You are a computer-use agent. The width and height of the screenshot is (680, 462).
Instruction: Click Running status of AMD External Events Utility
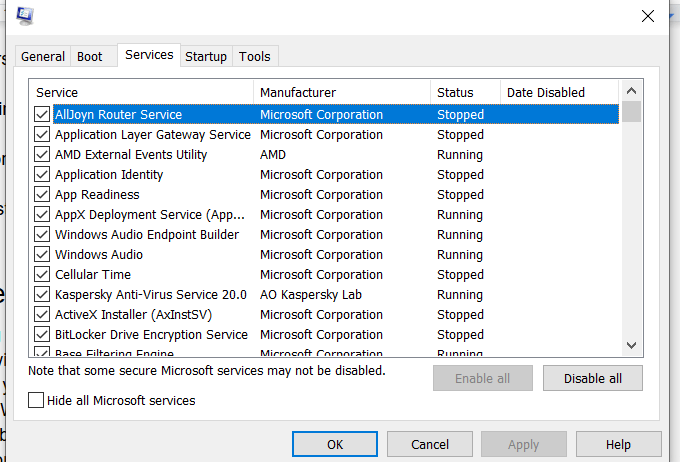pyautogui.click(x=460, y=154)
